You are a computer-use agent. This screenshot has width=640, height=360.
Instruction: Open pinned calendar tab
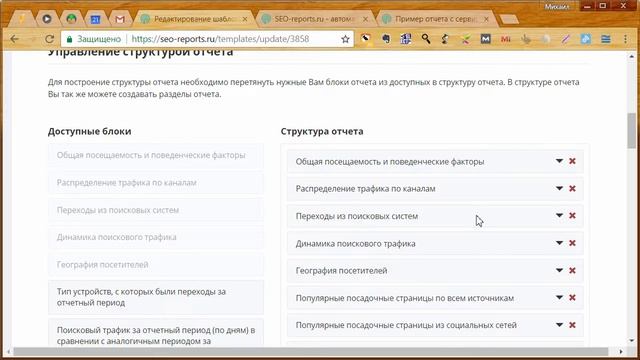(95, 19)
